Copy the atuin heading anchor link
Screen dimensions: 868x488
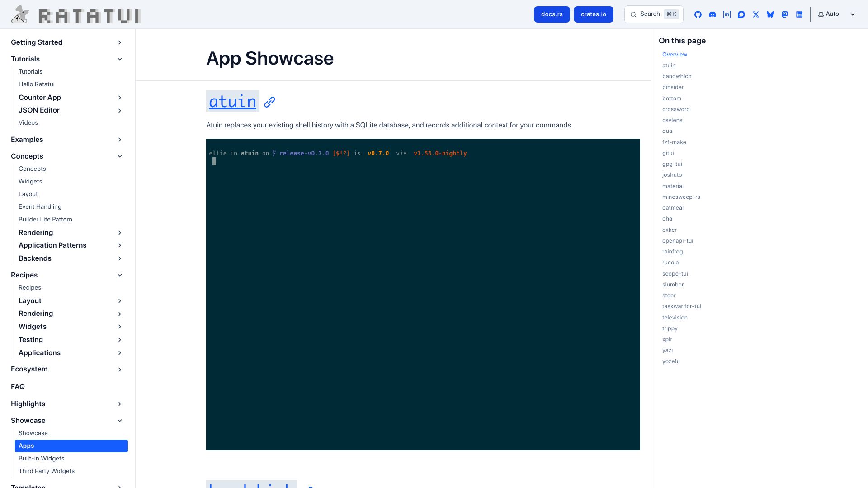[x=270, y=102]
